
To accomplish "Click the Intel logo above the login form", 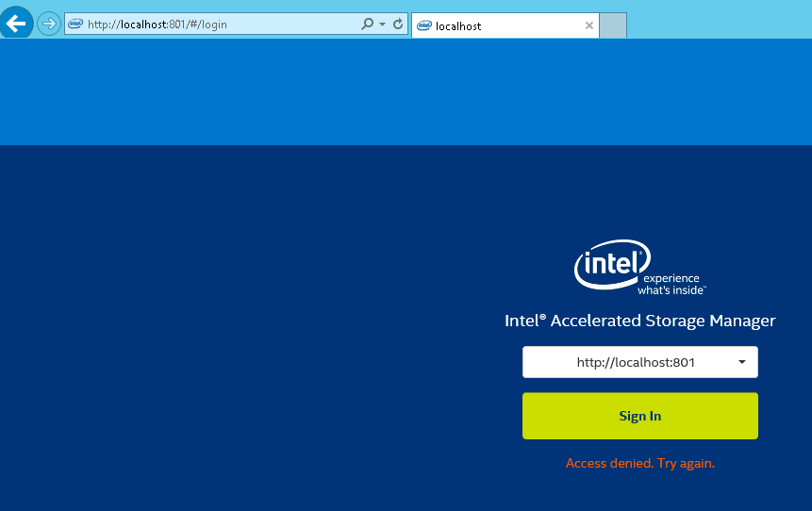I will point(612,264).
